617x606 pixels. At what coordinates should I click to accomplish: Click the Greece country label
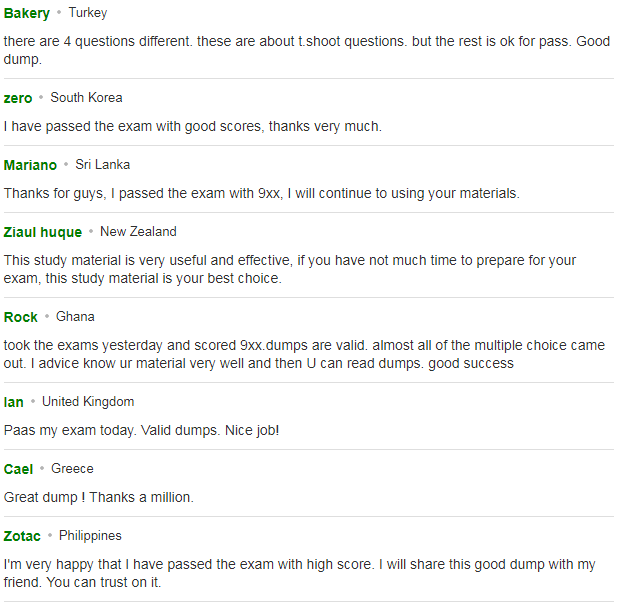(x=72, y=469)
